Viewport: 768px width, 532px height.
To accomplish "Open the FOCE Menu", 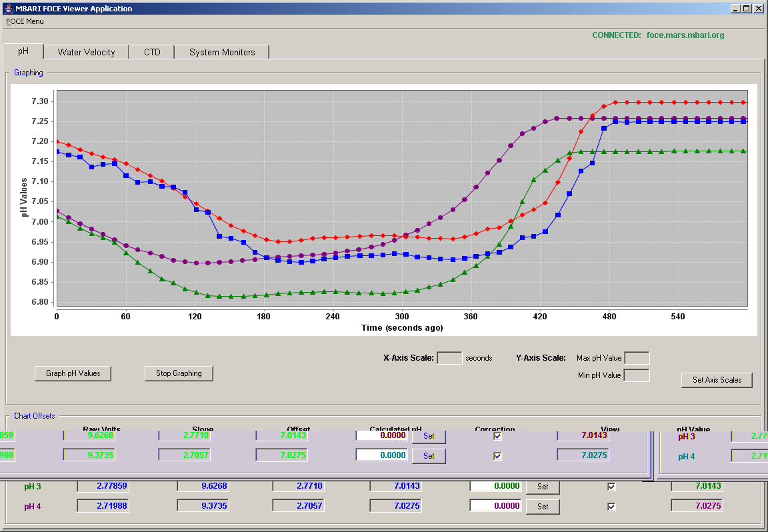I will point(25,21).
